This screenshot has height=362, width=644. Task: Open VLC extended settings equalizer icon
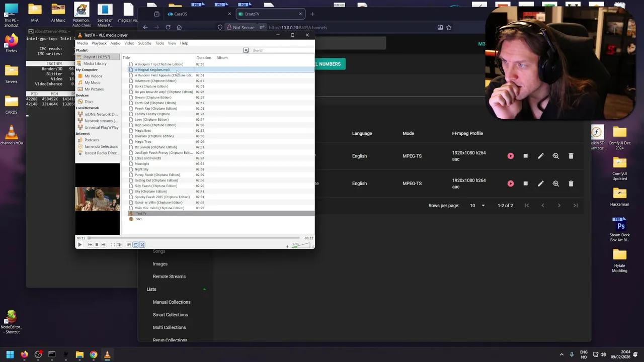[119, 245]
